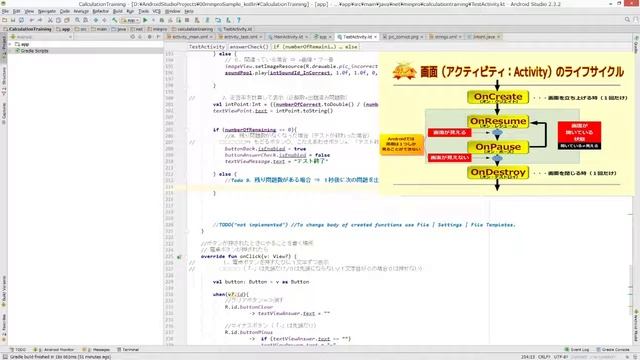Click the Find magnifier toolbar icon
Screen dimensions: 640x360
click(x=77, y=20)
